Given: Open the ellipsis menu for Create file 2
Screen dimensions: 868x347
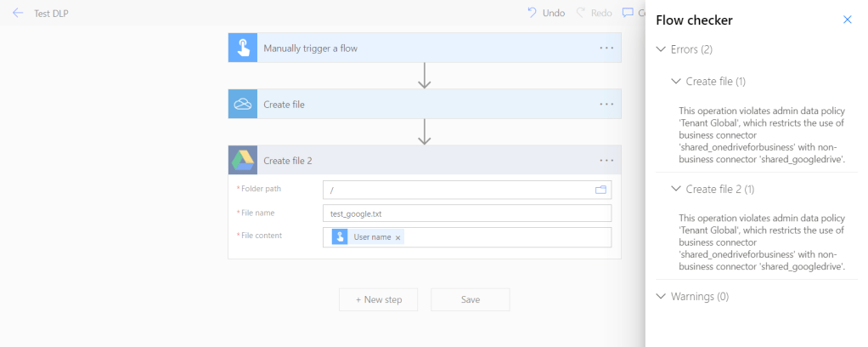Looking at the screenshot, I should coord(606,160).
